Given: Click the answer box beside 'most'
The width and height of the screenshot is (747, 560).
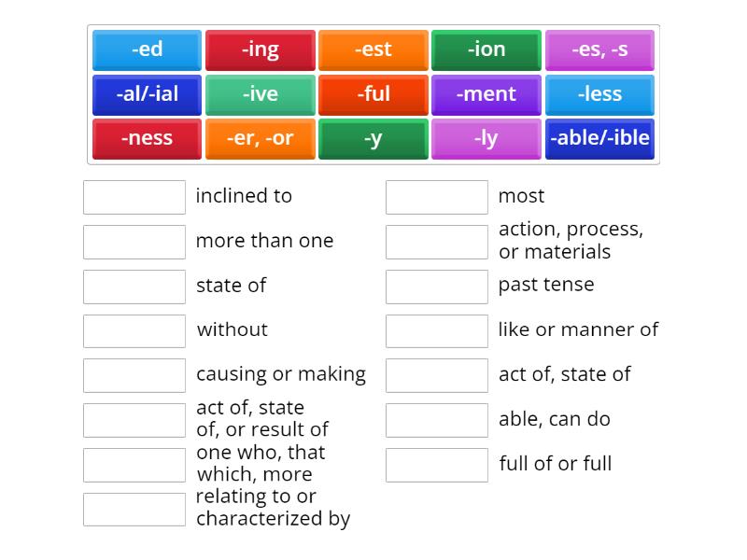Looking at the screenshot, I should click(x=437, y=197).
